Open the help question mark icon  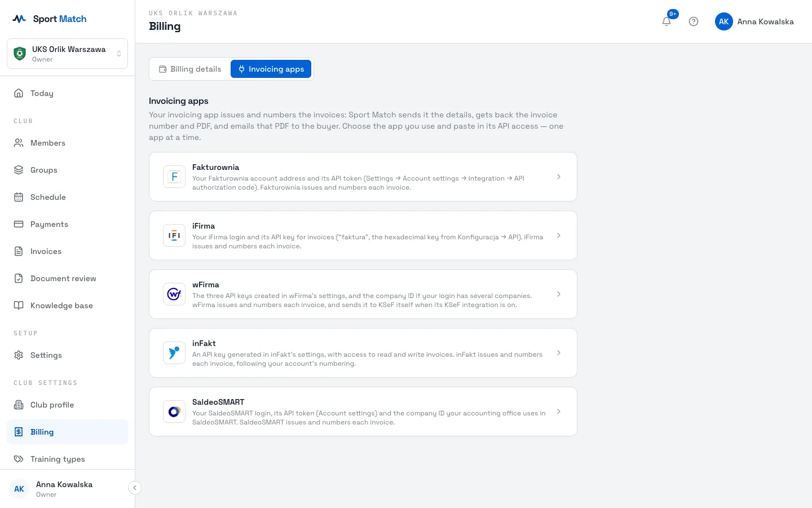(x=694, y=21)
